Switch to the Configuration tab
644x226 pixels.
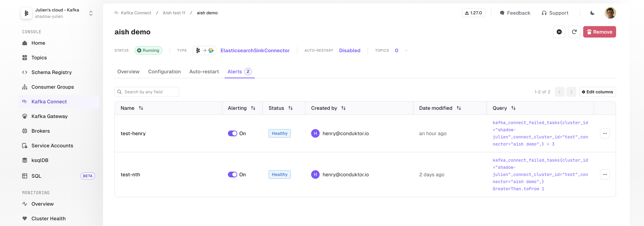[164, 72]
